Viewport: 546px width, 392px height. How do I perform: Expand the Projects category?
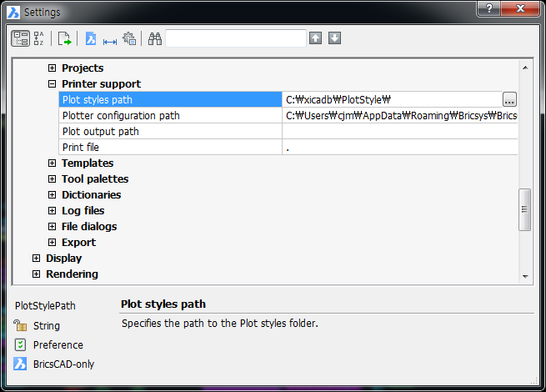(52, 68)
